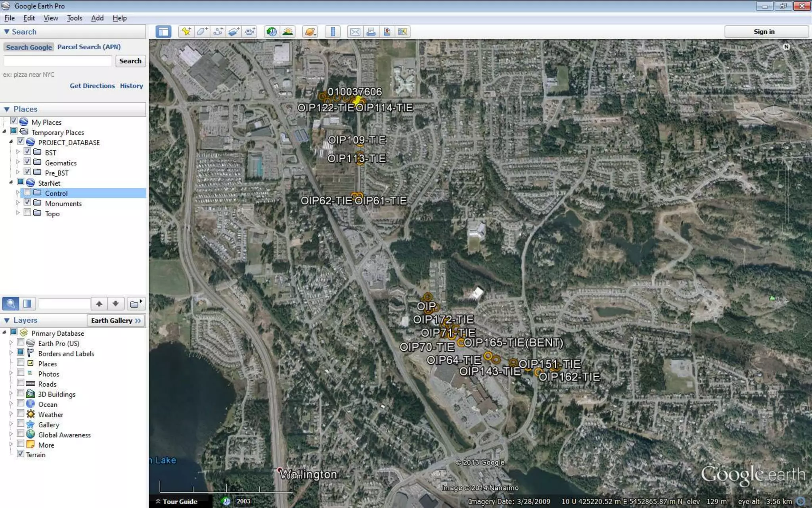Select the Add Polygon tool

pyautogui.click(x=202, y=32)
